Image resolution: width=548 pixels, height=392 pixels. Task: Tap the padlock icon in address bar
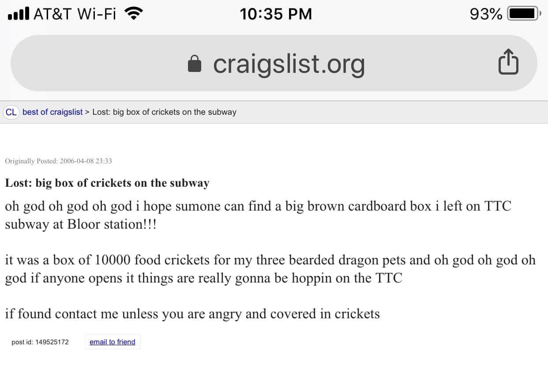point(194,63)
